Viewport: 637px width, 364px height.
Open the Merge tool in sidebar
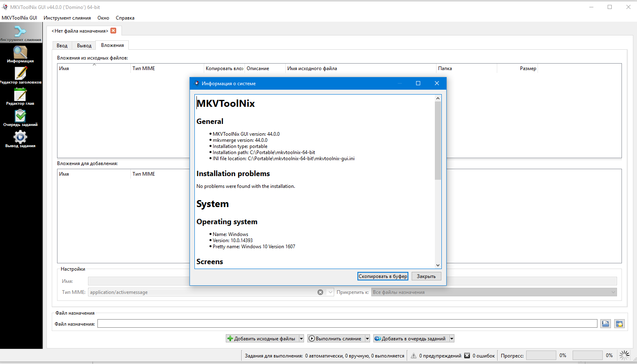(x=20, y=33)
